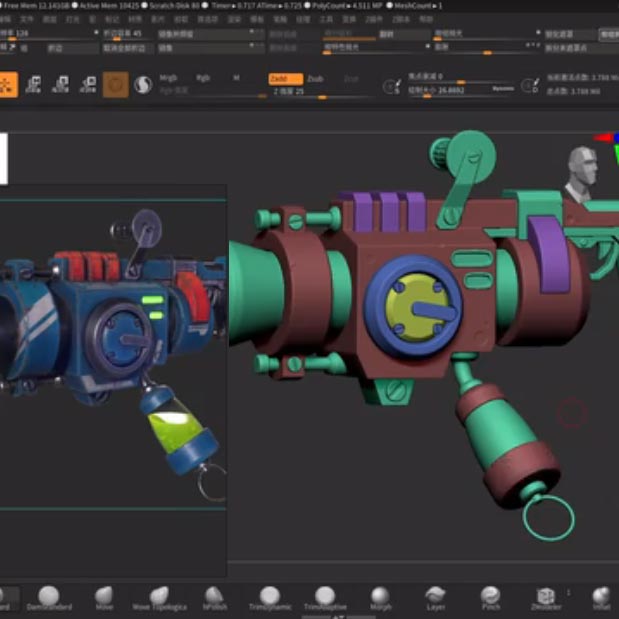The height and width of the screenshot is (619, 619).
Task: Select the hPolish brush
Action: pyautogui.click(x=215, y=598)
